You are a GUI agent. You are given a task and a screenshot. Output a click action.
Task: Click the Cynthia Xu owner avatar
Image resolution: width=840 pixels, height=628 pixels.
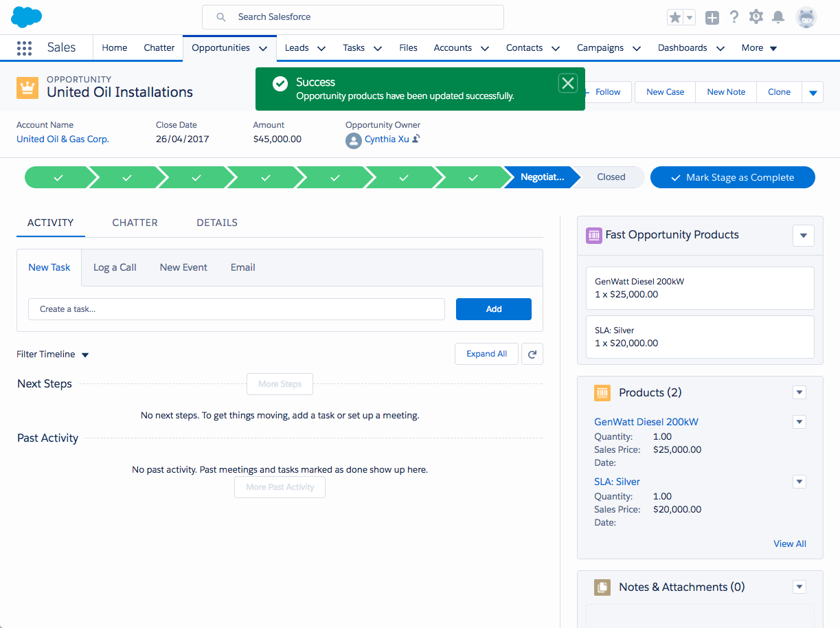point(354,141)
